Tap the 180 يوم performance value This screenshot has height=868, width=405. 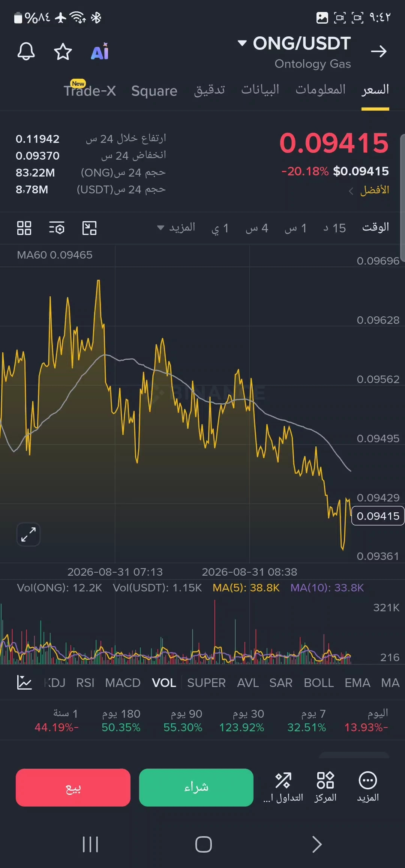(x=121, y=727)
